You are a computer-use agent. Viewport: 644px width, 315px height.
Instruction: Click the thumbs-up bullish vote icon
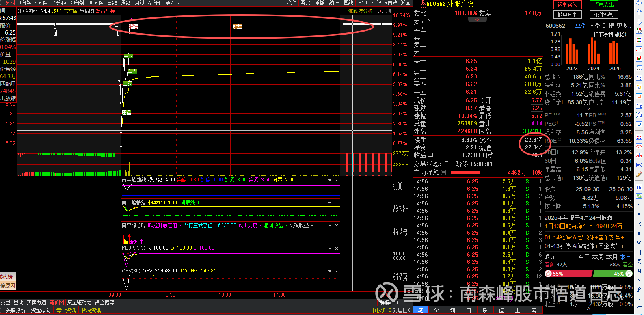click(x=549, y=274)
